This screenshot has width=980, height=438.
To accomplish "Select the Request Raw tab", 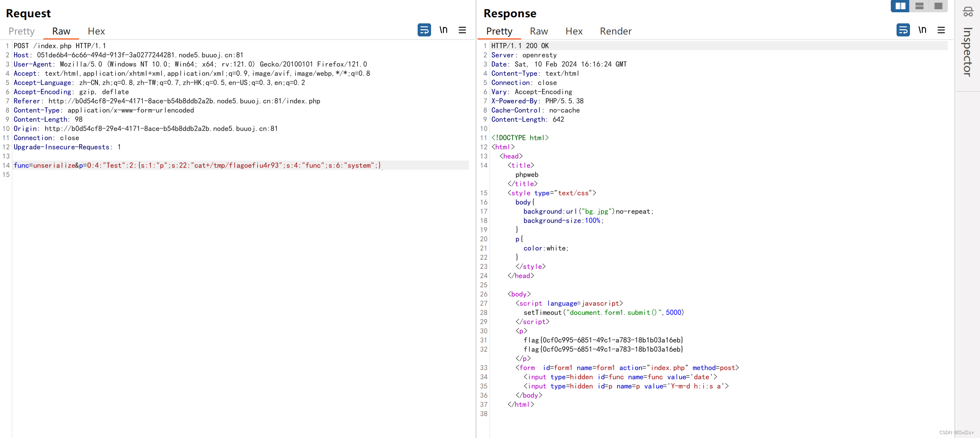I will pyautogui.click(x=61, y=31).
